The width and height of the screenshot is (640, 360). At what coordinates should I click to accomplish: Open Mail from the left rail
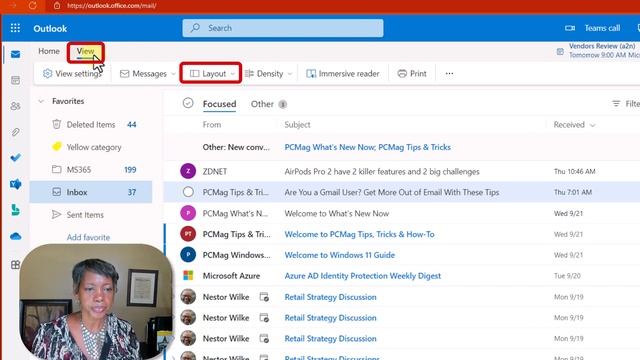click(x=16, y=54)
